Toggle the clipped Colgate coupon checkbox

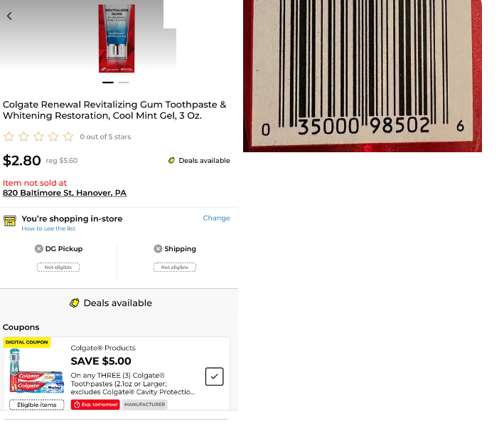click(215, 376)
